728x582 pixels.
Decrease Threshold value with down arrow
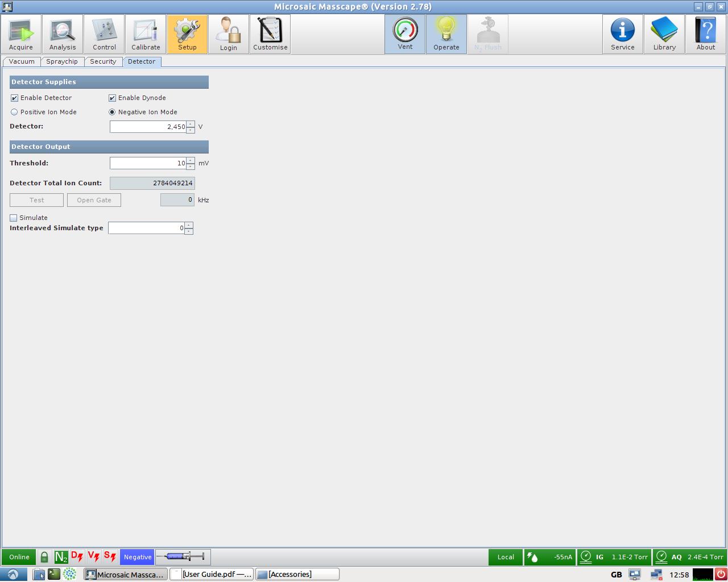pos(190,166)
